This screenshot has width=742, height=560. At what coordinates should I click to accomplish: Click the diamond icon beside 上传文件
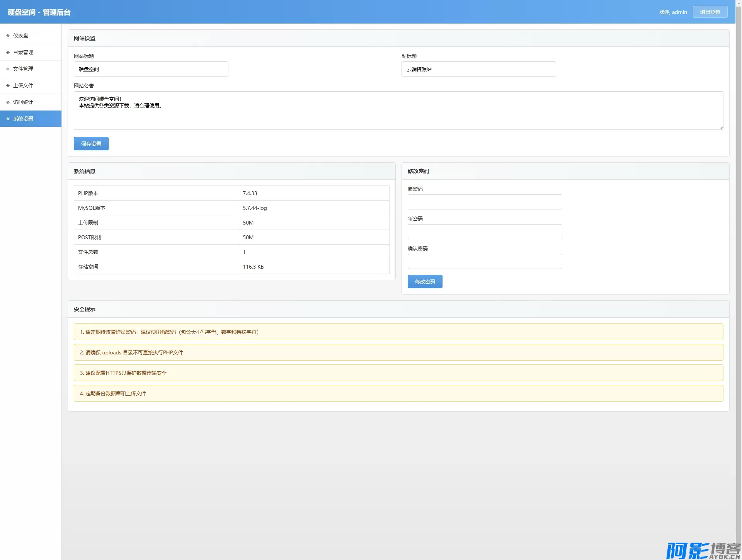coord(8,85)
